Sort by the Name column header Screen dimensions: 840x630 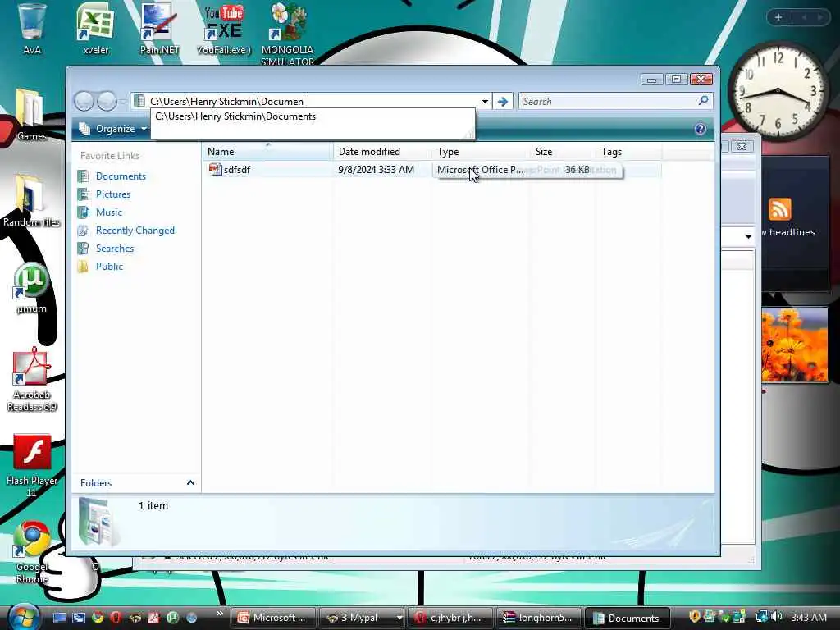point(268,152)
